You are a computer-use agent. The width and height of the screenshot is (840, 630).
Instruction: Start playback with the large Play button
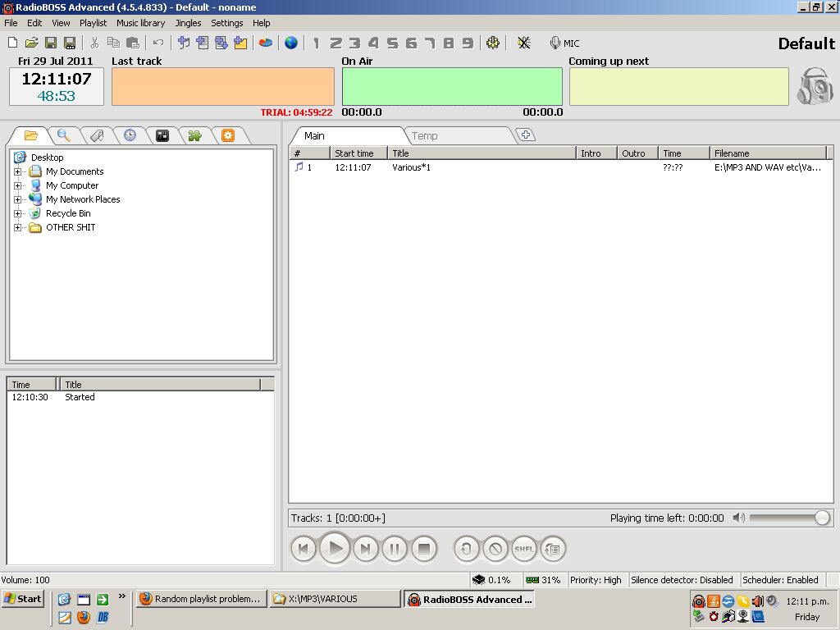point(335,549)
